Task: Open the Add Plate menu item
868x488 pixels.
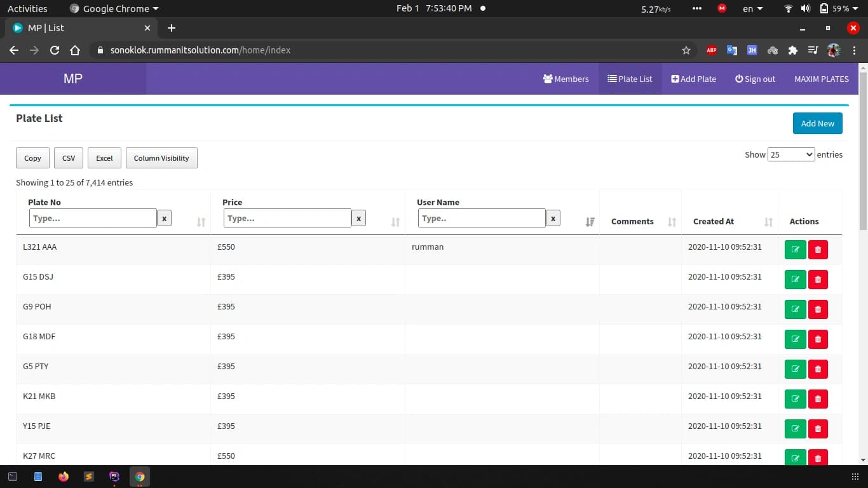Action: click(x=694, y=79)
